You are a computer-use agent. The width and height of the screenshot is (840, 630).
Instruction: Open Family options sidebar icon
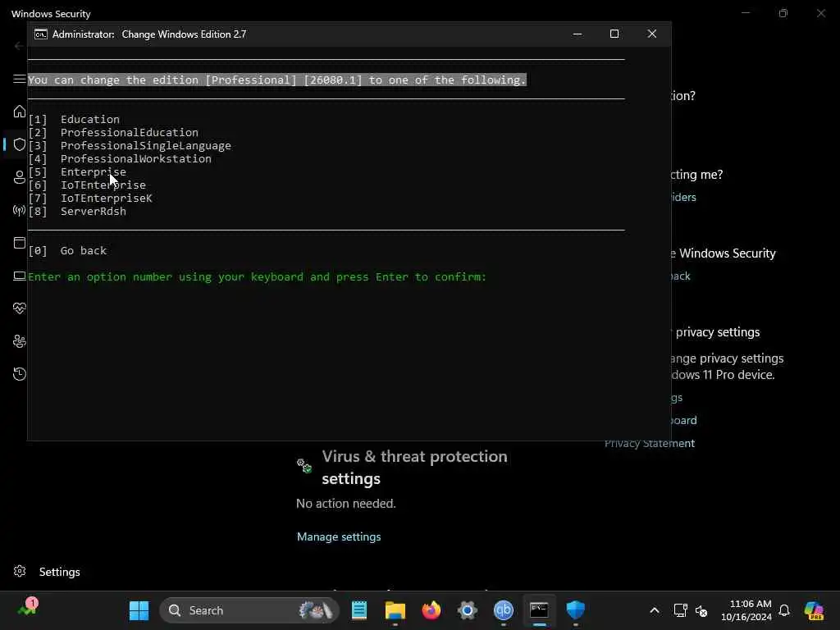pyautogui.click(x=20, y=341)
